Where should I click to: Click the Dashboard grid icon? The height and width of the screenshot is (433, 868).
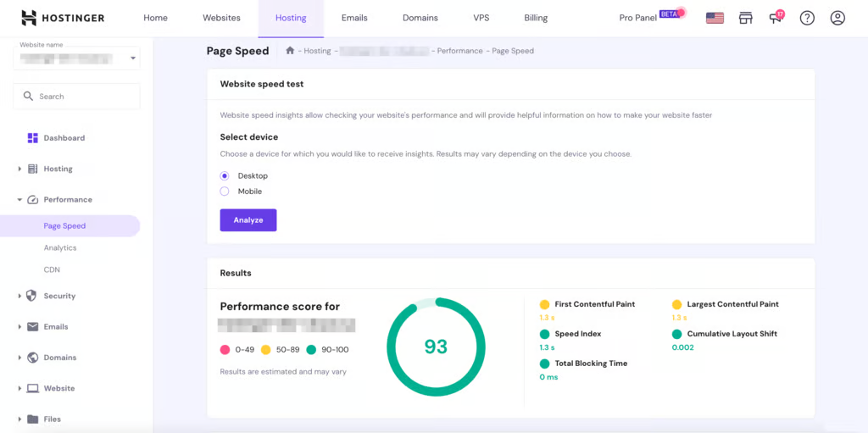[x=33, y=138]
